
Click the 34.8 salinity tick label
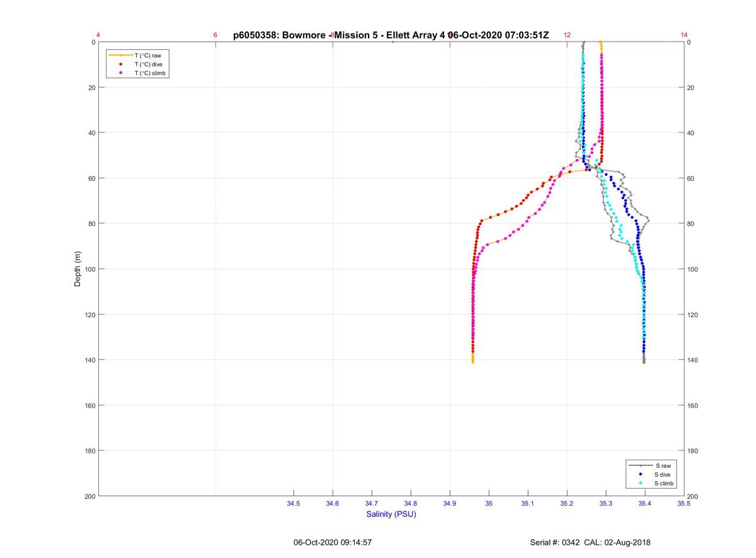tap(411, 504)
